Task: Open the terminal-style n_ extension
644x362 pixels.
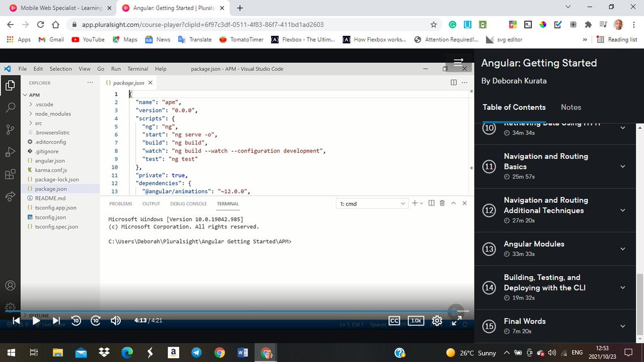Action: [x=528, y=25]
